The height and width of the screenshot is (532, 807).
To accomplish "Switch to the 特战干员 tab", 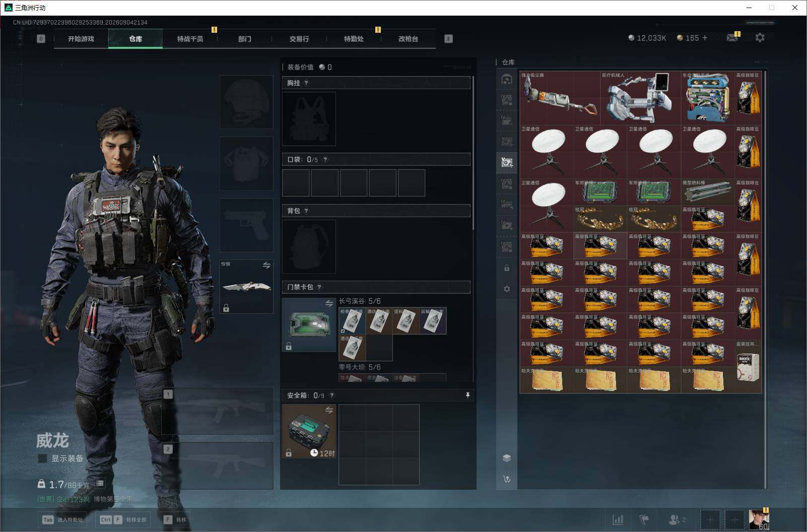I will [190, 39].
